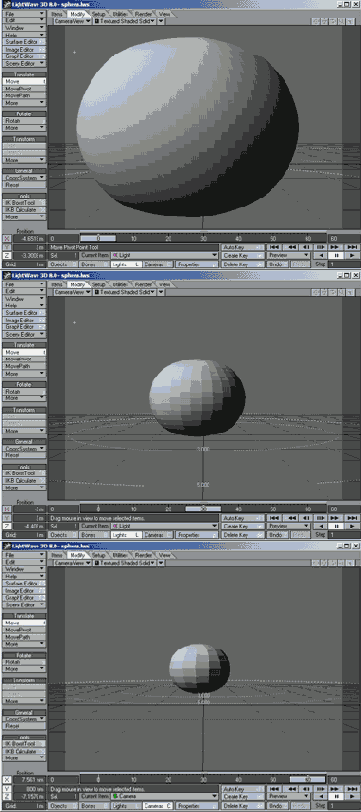This screenshot has width=361, height=812.
Task: Open File menu in top window
Action: (x=24, y=13)
